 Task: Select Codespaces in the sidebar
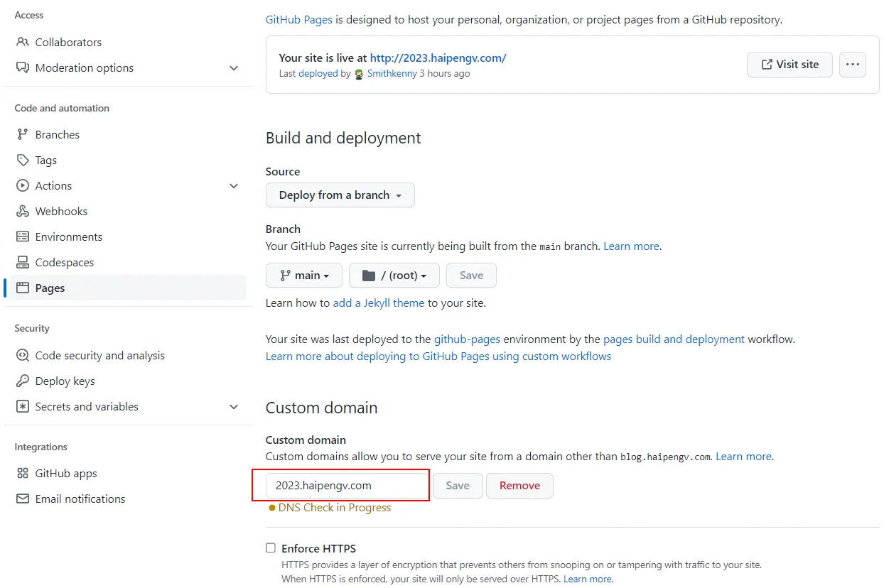(65, 262)
